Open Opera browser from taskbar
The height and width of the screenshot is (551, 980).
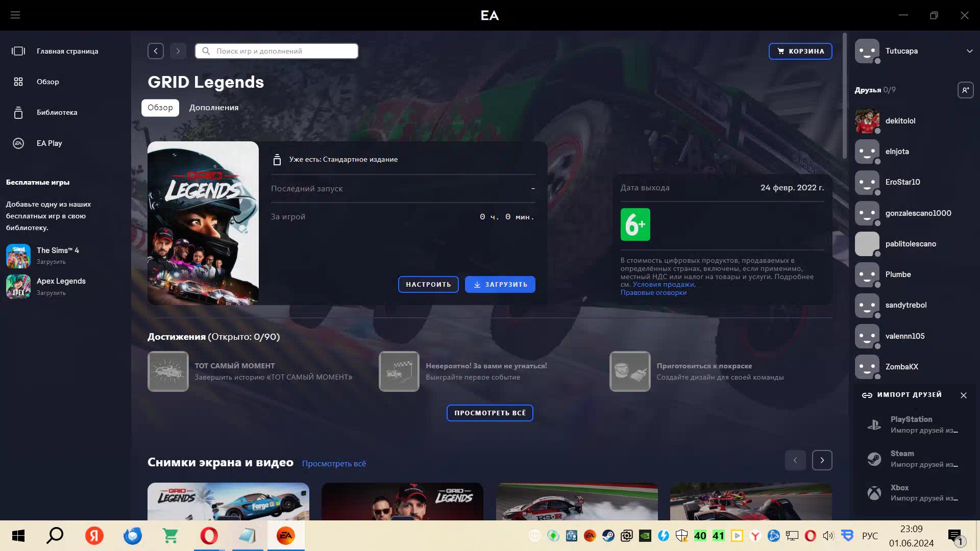[x=209, y=536]
